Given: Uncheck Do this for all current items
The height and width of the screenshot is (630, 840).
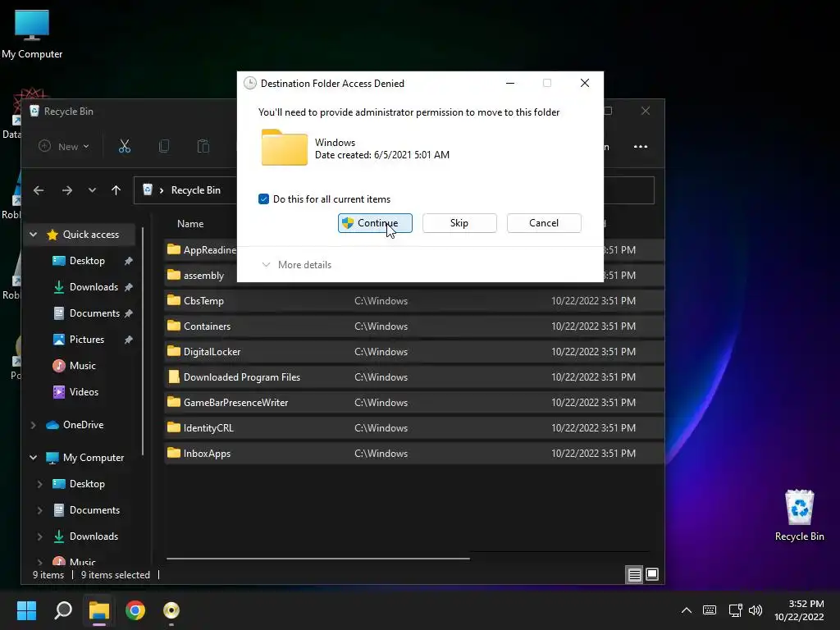Looking at the screenshot, I should (x=263, y=199).
